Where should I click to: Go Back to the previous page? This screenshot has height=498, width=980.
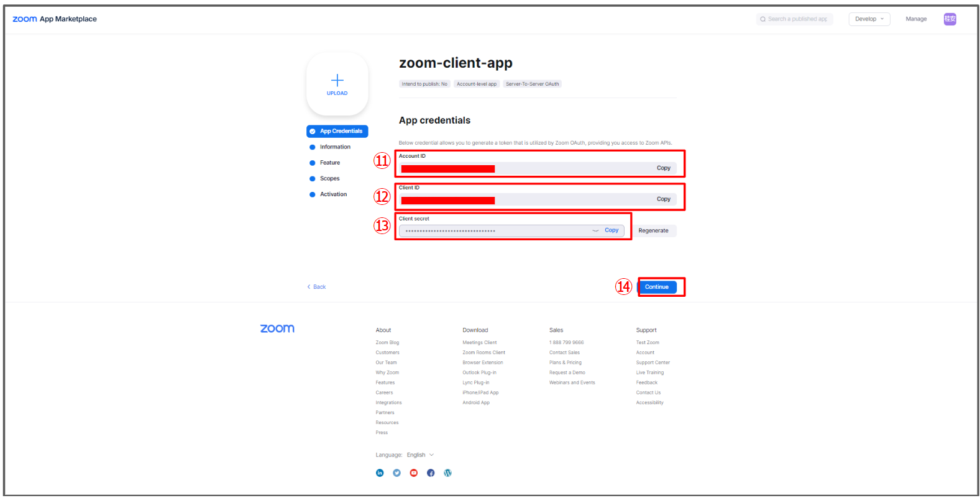pyautogui.click(x=316, y=287)
